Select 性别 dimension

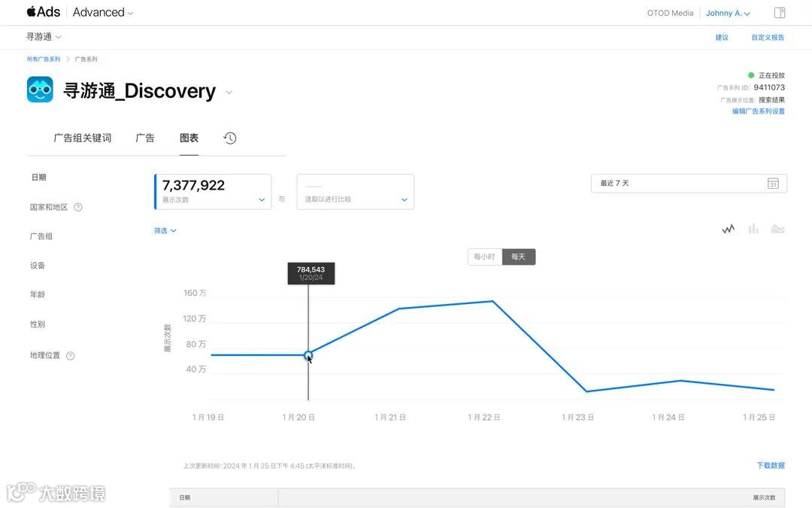pyautogui.click(x=38, y=324)
